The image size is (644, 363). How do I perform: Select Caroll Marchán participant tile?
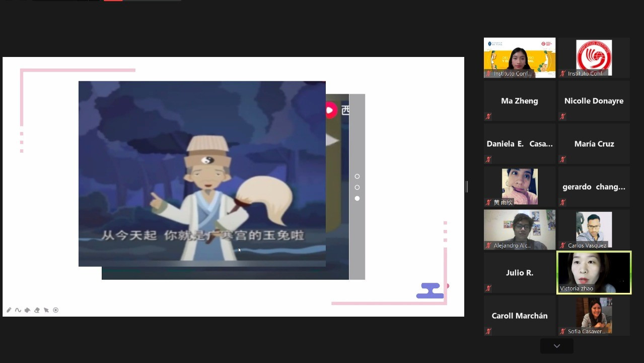519,316
